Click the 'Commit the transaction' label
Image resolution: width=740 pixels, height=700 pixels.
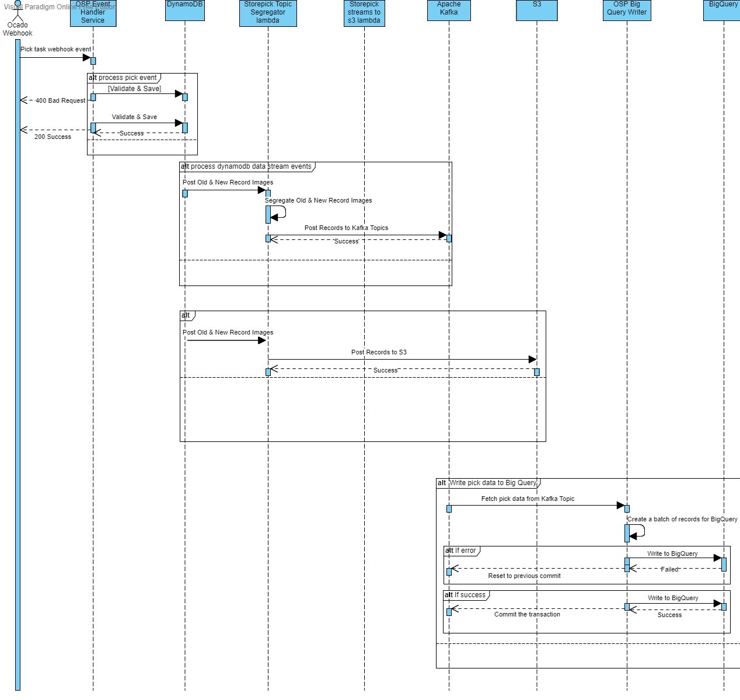point(527,614)
